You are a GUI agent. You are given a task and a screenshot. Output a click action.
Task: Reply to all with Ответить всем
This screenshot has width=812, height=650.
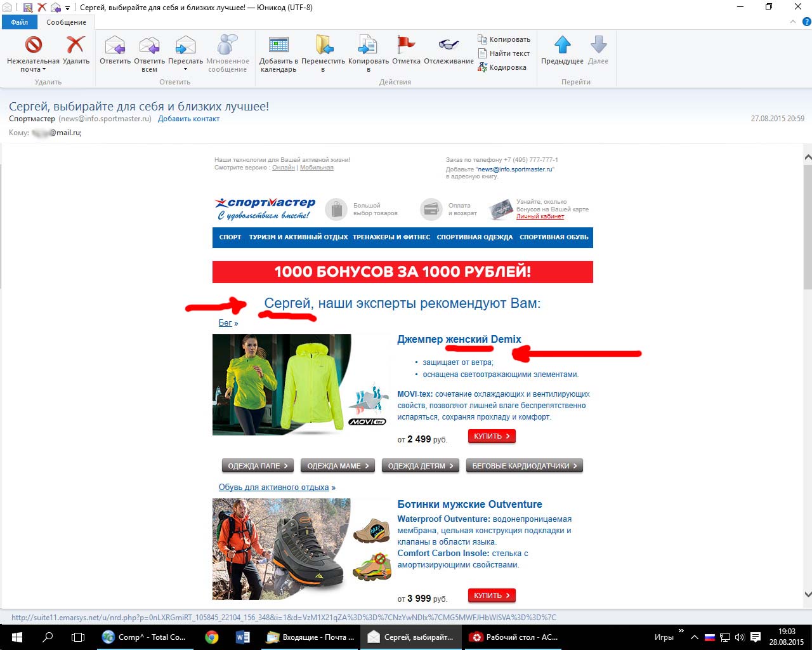click(x=149, y=54)
